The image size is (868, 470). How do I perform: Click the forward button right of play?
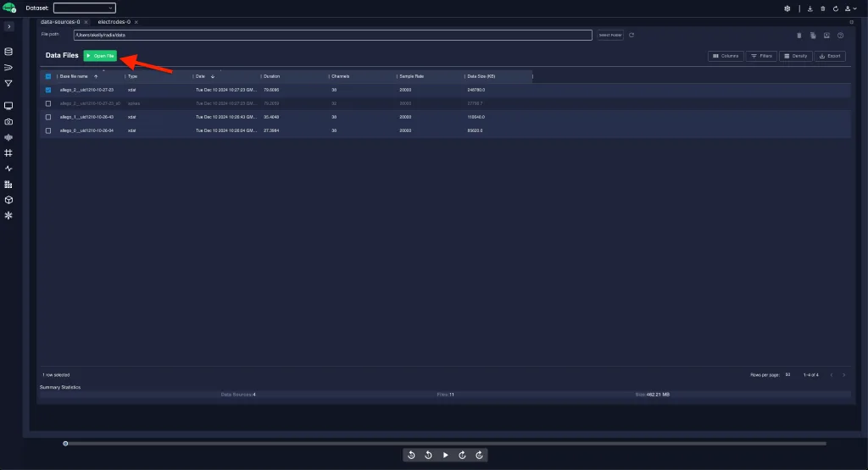click(x=462, y=455)
